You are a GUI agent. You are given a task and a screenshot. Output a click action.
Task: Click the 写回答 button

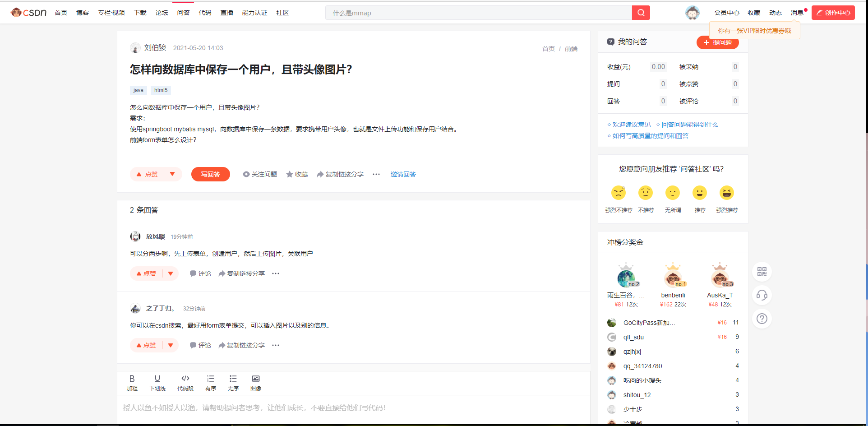point(210,174)
